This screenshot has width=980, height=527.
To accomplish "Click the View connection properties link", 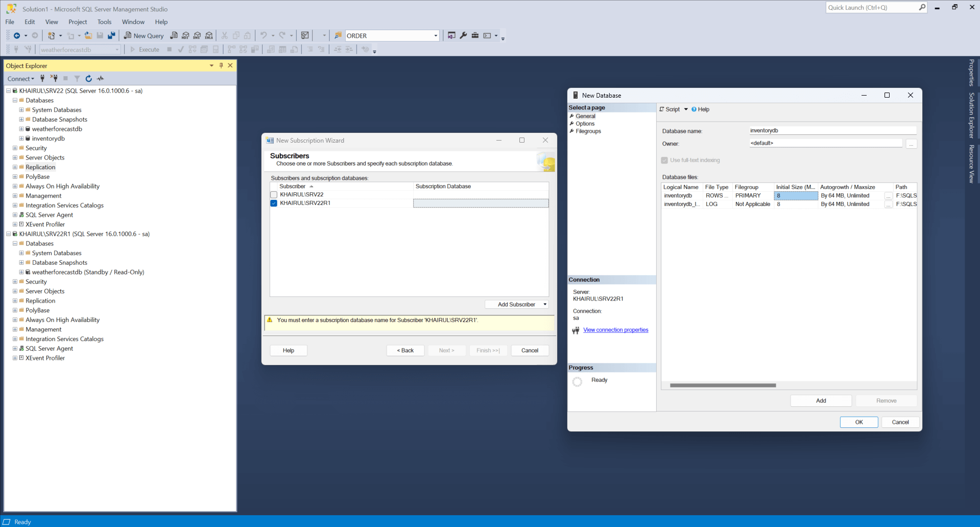I will 615,330.
